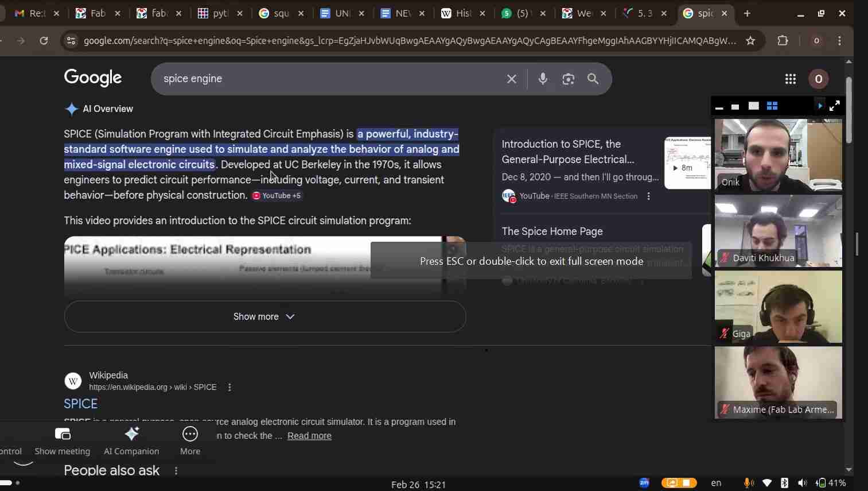This screenshot has height=491, width=868.
Task: Switch to the Gmail tab
Action: tap(37, 14)
